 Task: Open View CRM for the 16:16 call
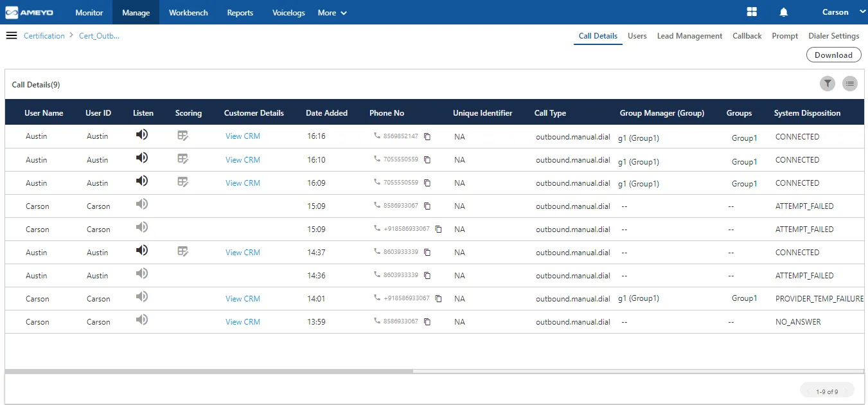click(243, 136)
